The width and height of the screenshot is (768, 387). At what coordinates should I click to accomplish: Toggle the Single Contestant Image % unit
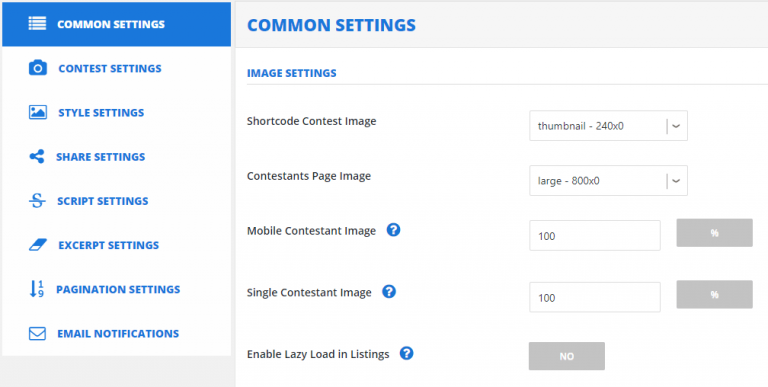coord(715,294)
